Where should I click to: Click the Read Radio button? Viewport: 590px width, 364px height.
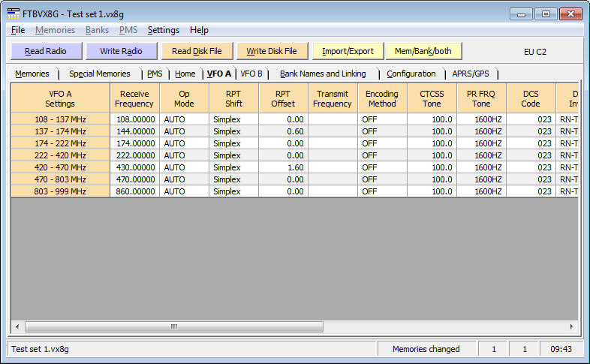coord(46,51)
